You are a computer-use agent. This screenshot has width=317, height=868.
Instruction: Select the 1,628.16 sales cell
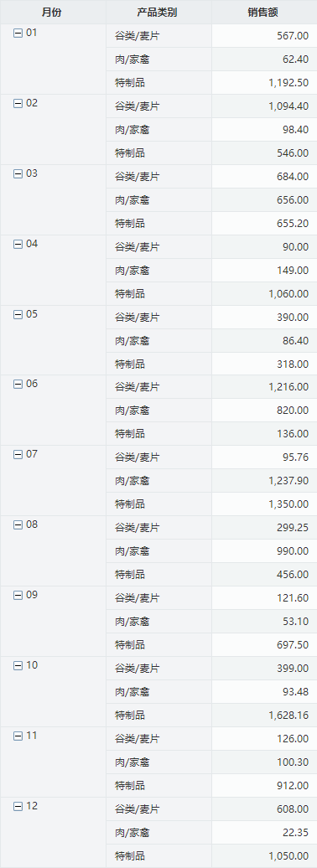pos(264,716)
